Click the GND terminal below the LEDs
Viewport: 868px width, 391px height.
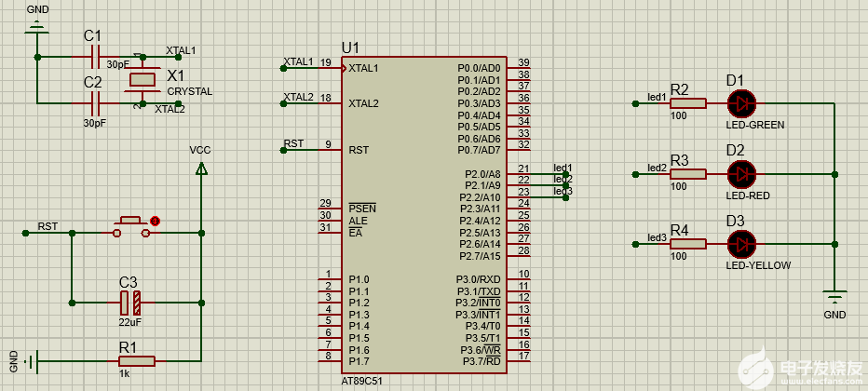(x=834, y=298)
